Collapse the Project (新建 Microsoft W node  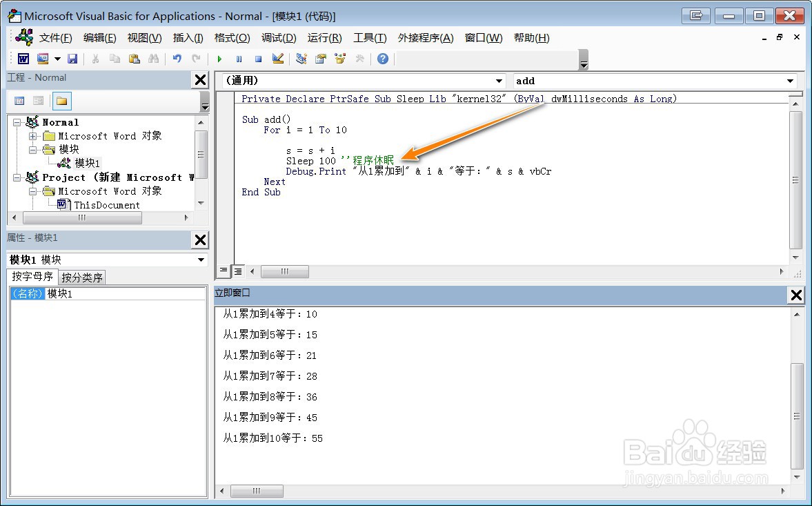(17, 177)
